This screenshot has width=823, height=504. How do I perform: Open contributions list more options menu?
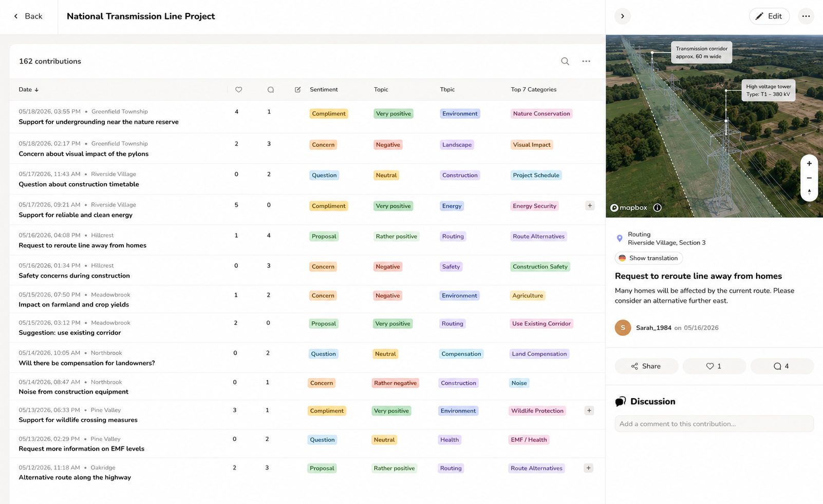point(586,61)
